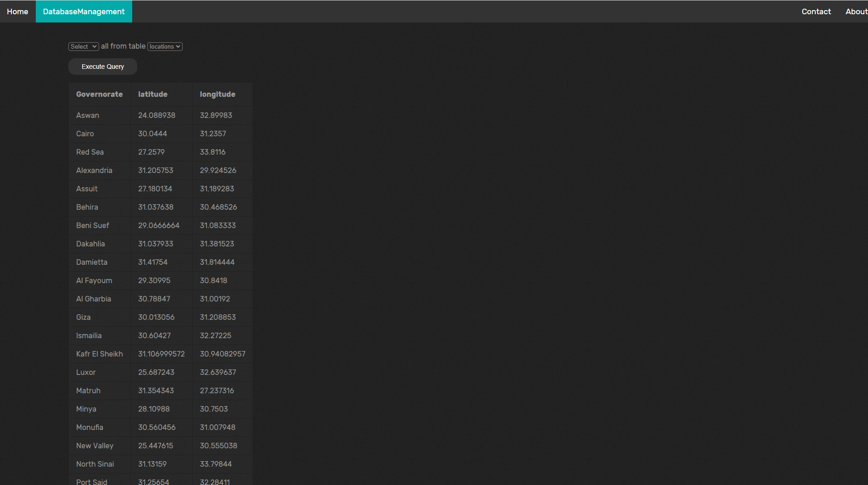This screenshot has height=485, width=868.
Task: Click the longitude column header
Action: (217, 94)
